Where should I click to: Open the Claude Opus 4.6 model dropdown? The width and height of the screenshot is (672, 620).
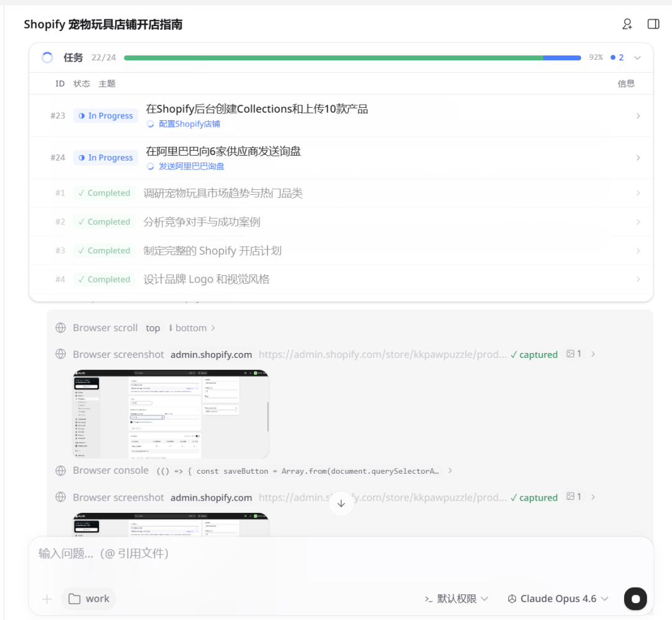tap(558, 599)
